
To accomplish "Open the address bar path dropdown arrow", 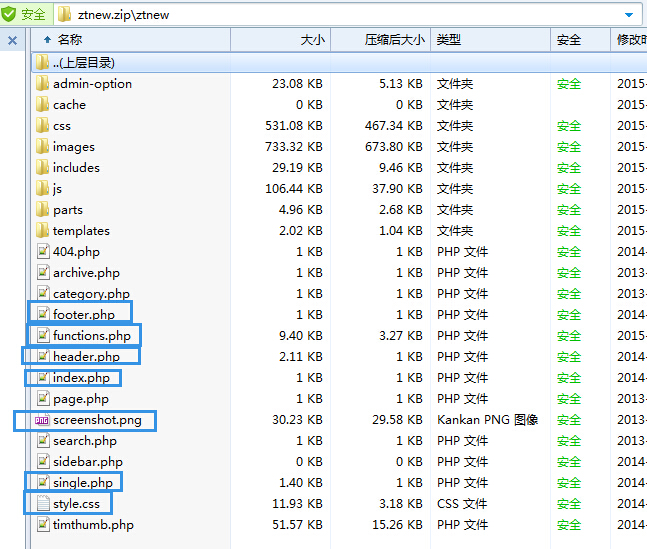I will tap(628, 15).
